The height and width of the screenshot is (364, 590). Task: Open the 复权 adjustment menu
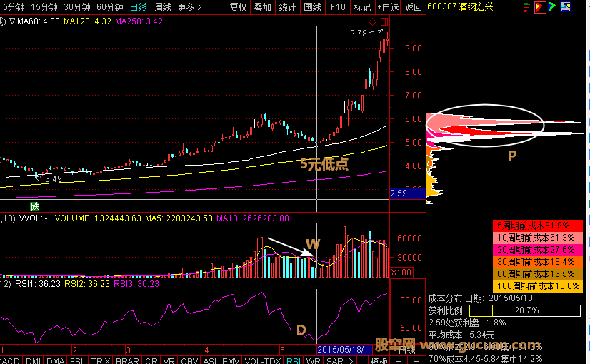coord(238,7)
